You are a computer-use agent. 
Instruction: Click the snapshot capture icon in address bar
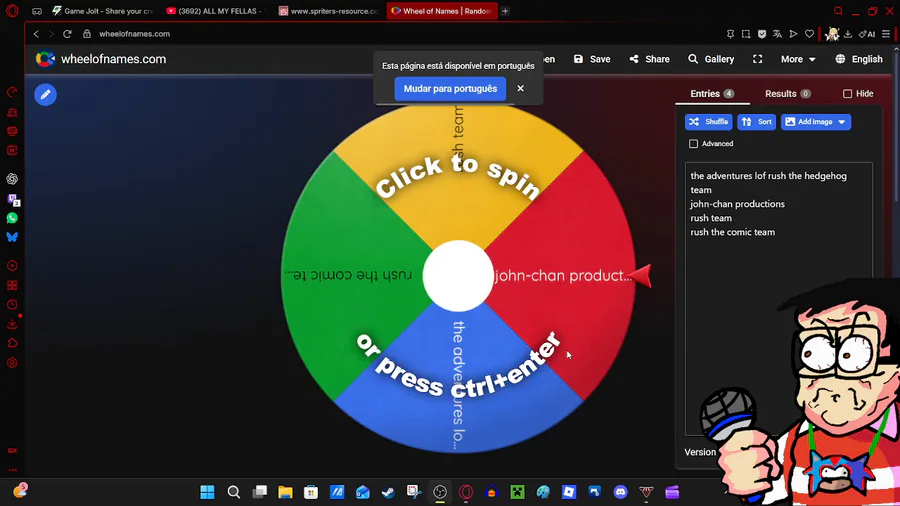click(x=746, y=34)
